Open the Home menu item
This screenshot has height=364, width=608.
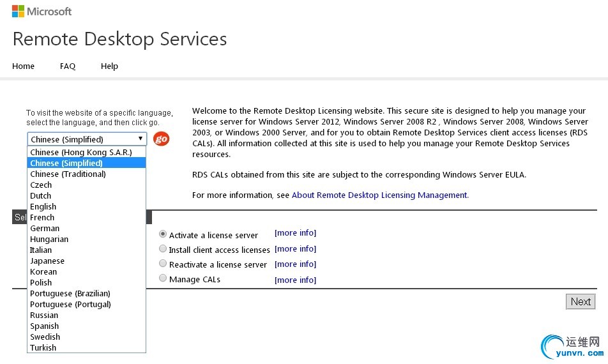(x=24, y=66)
